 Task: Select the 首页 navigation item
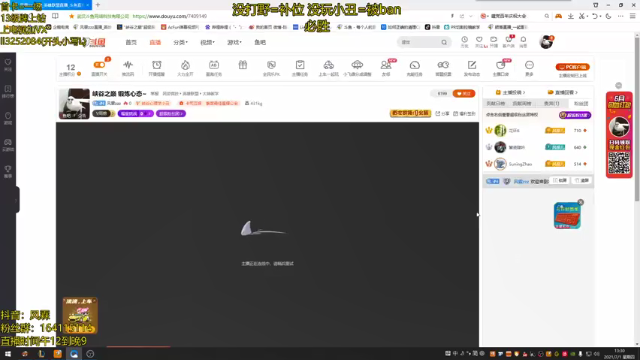(x=131, y=42)
